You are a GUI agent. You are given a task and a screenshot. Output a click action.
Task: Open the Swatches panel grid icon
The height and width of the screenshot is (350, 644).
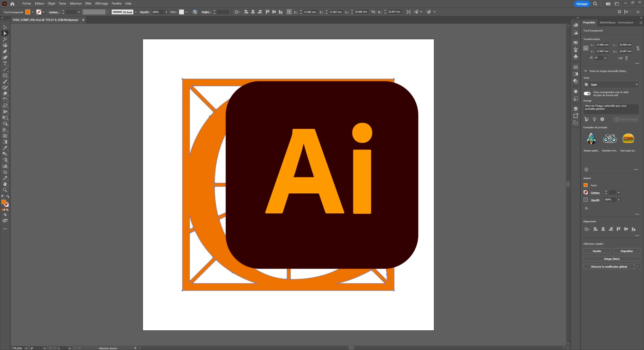pos(576,42)
